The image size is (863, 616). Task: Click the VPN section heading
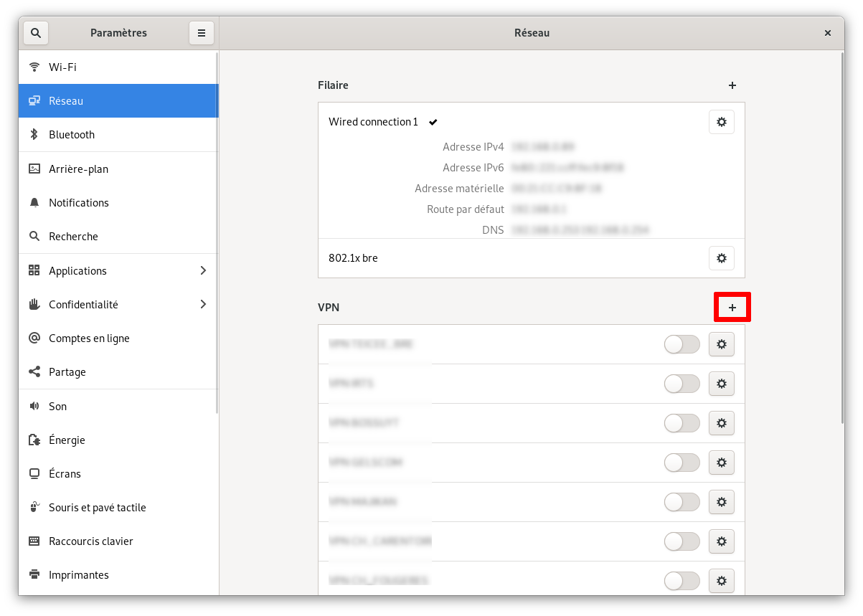[329, 308]
